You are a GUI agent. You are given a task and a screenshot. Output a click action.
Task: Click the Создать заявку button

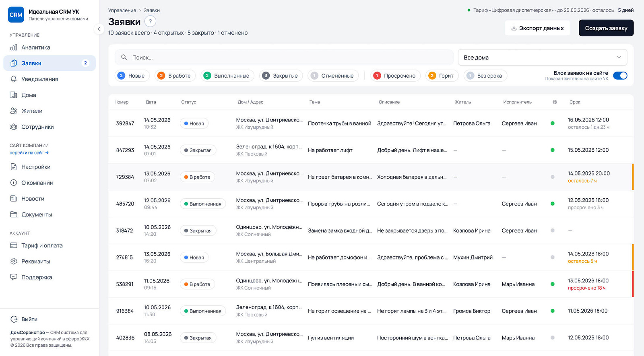pyautogui.click(x=606, y=28)
